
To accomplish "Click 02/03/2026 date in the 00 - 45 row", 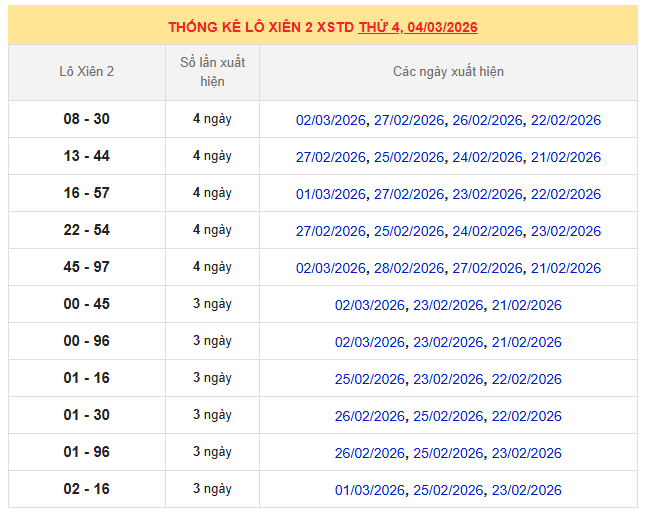I will (370, 305).
